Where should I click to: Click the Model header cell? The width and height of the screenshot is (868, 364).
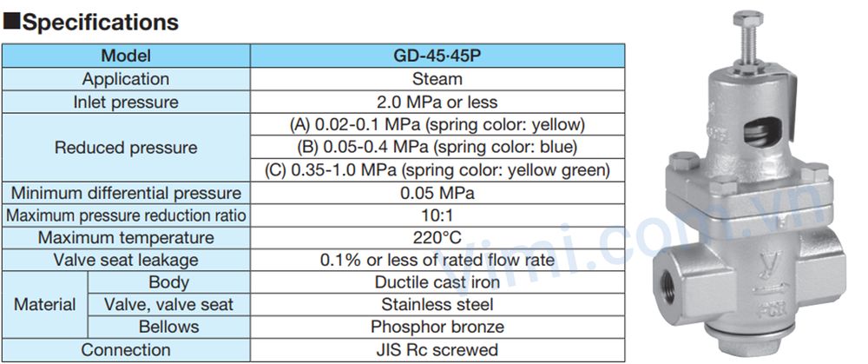tap(126, 56)
